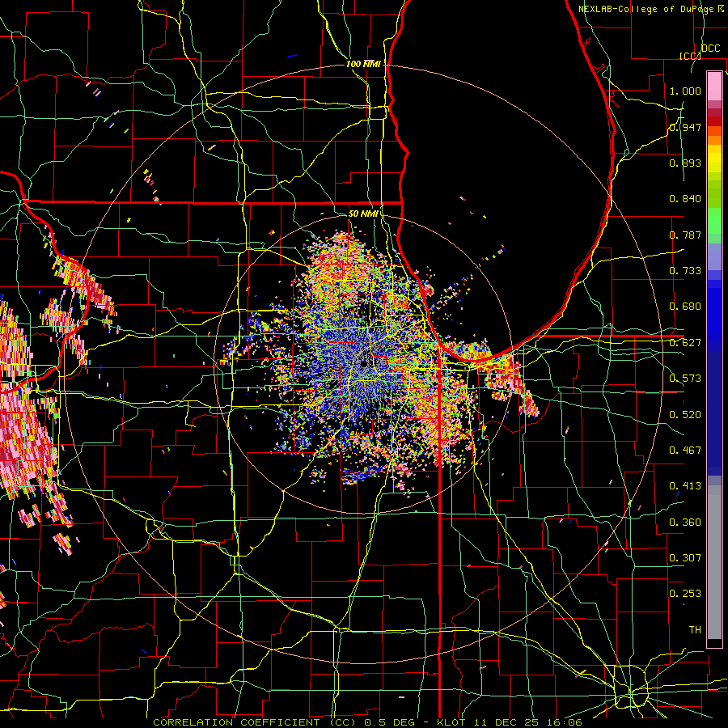Select the 0.573 scale value

click(685, 379)
